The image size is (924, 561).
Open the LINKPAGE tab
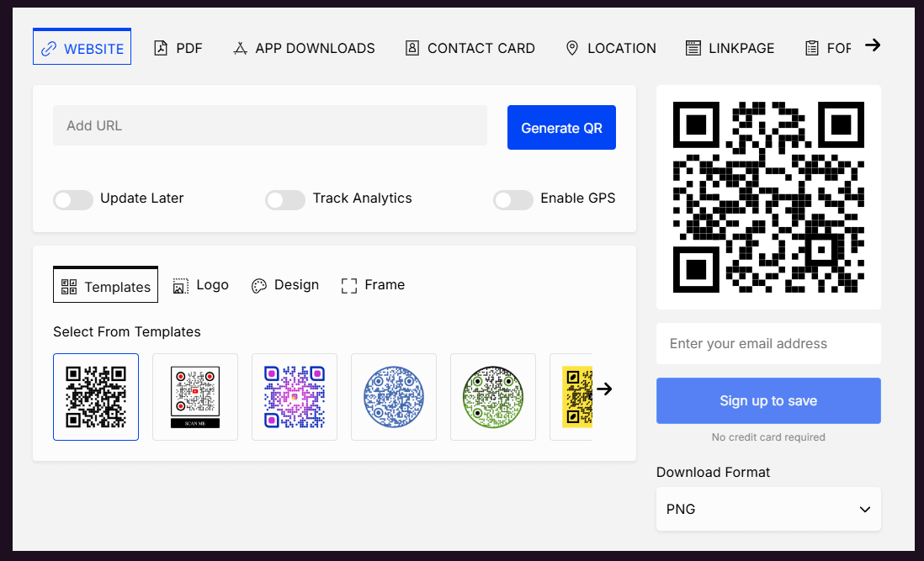click(x=730, y=48)
